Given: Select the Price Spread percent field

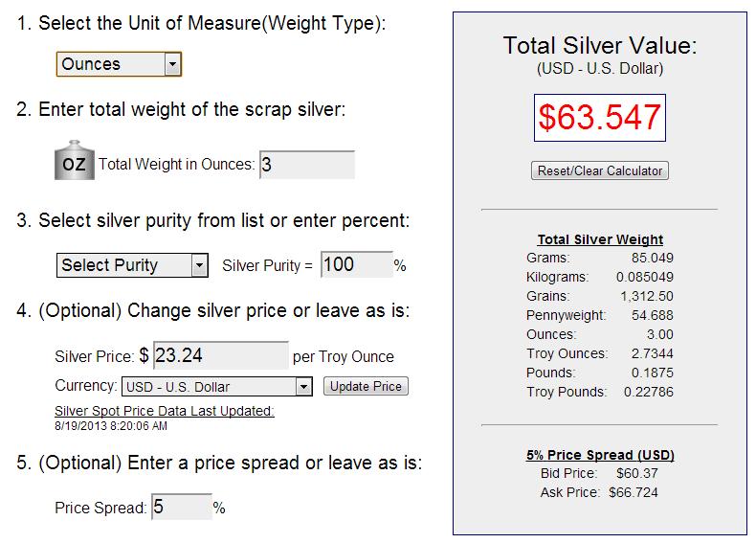Looking at the screenshot, I should click(x=182, y=507).
